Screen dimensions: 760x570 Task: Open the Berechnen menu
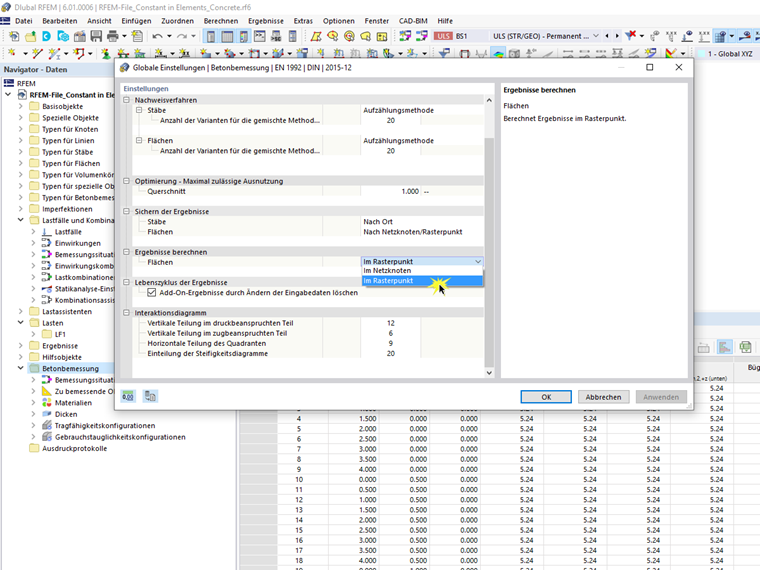[x=221, y=21]
